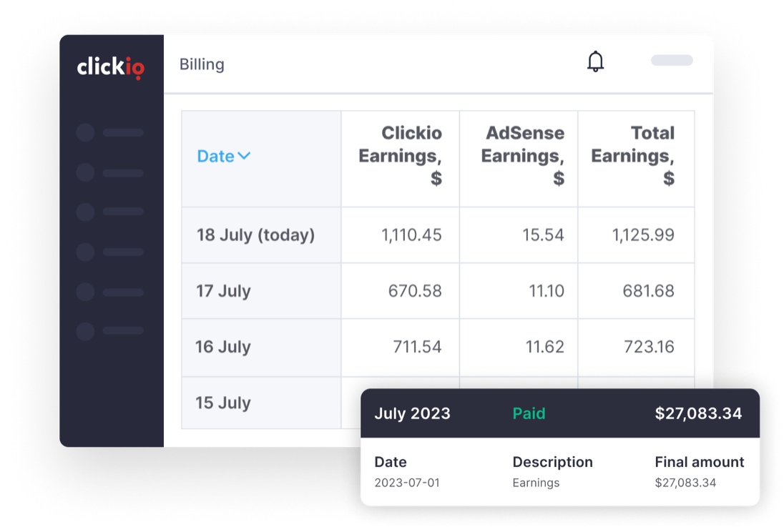Click the Earnings description entry
Screen dimensions: 784x532
click(536, 483)
